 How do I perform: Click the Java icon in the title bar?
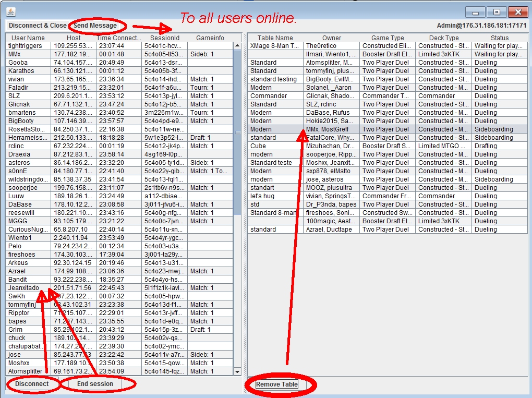pos(11,11)
